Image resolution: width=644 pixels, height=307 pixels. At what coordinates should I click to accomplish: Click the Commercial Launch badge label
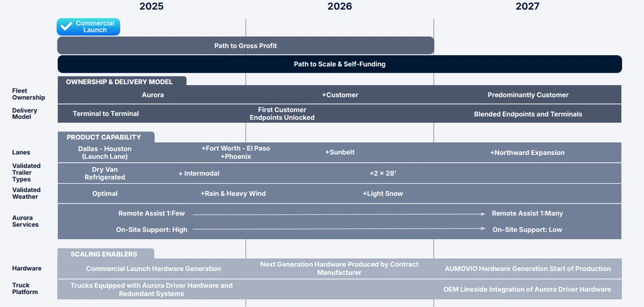click(x=95, y=27)
